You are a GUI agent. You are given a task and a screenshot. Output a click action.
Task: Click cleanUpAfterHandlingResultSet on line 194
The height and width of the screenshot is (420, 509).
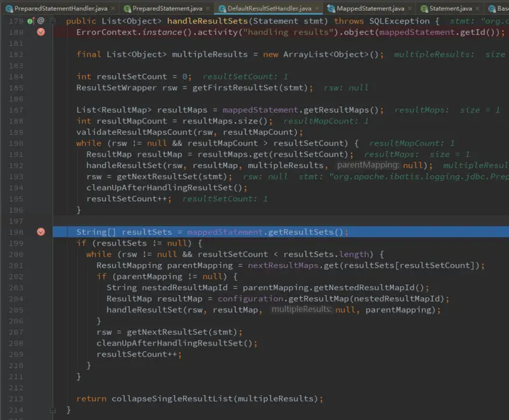pyautogui.click(x=160, y=188)
